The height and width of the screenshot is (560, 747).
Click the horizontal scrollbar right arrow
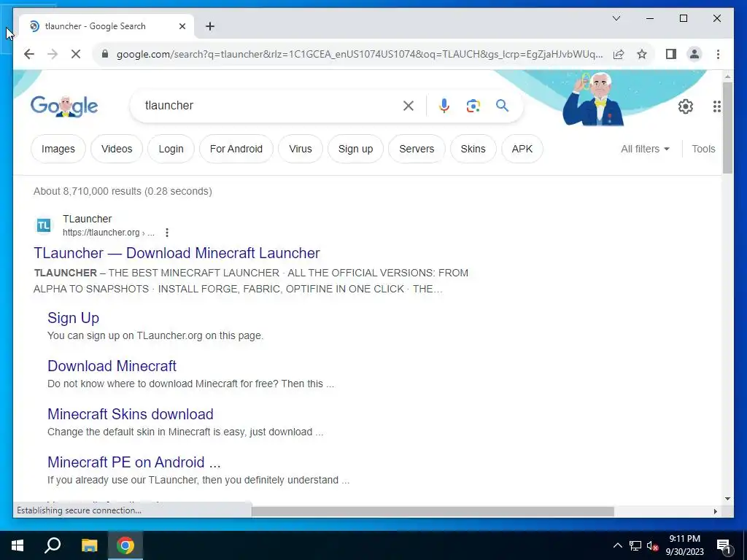715,511
